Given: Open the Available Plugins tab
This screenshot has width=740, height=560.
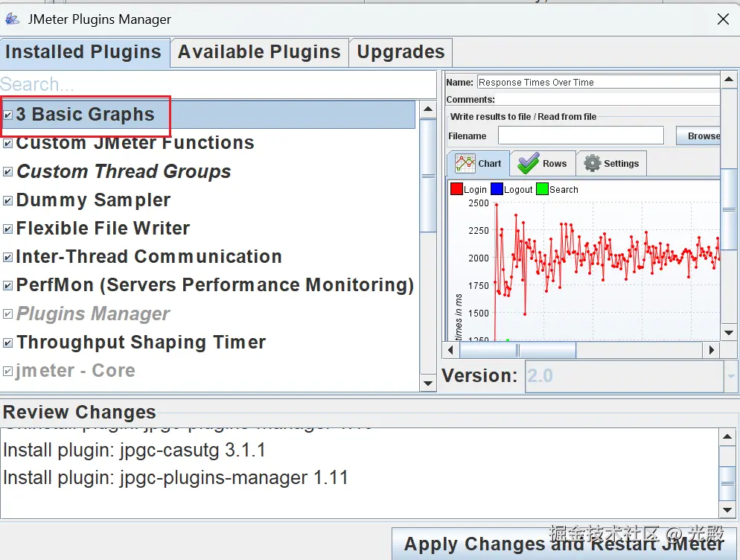Looking at the screenshot, I should [x=259, y=52].
